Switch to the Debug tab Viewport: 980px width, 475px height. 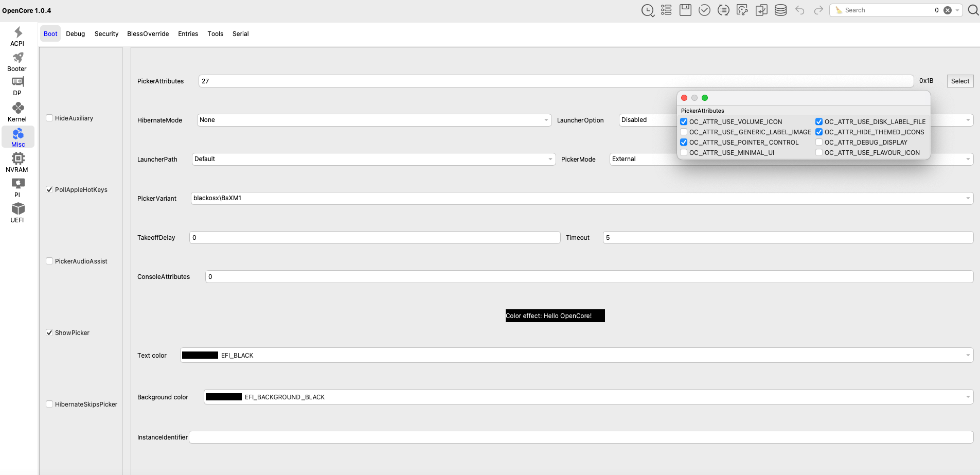pyautogui.click(x=76, y=33)
